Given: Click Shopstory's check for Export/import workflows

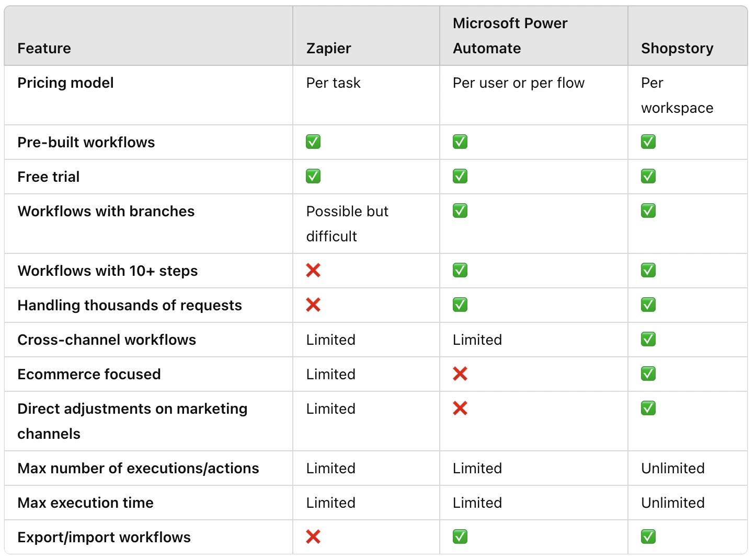Looking at the screenshot, I should click(x=648, y=536).
